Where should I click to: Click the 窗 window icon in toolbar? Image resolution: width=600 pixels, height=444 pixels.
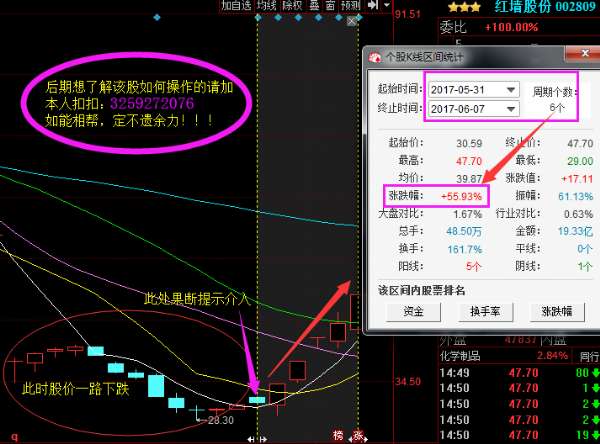tap(329, 6)
